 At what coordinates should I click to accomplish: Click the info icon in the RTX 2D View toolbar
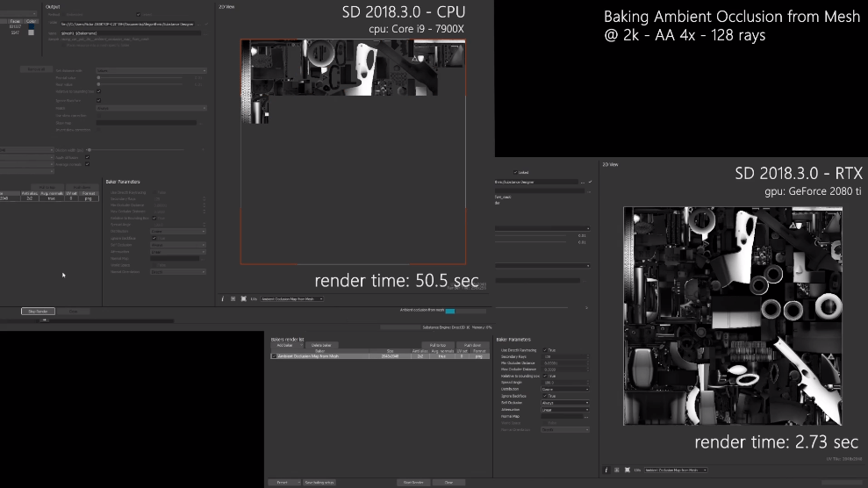[606, 470]
